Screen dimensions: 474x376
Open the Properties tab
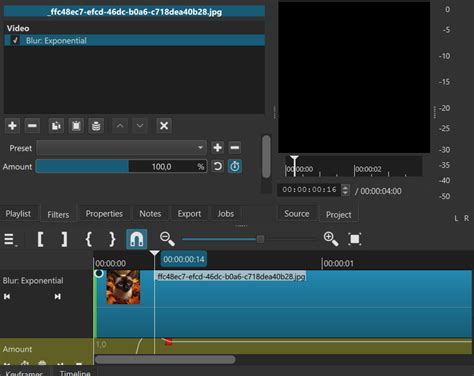point(104,214)
